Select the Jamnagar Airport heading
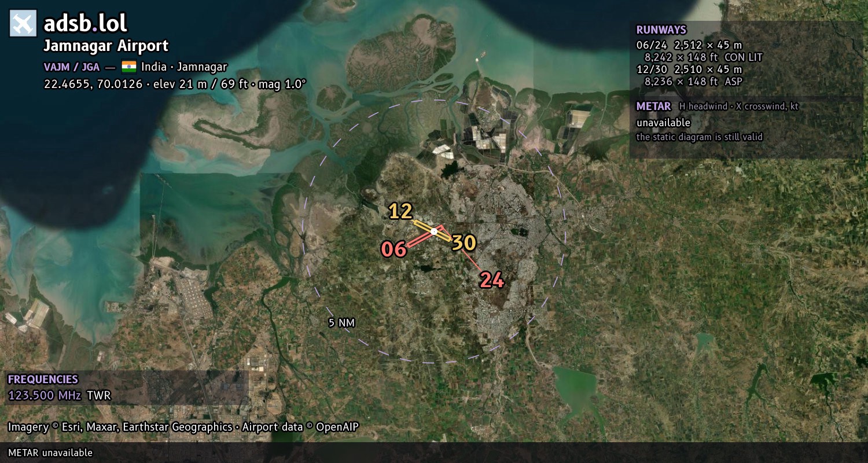The height and width of the screenshot is (463, 868). click(x=106, y=46)
